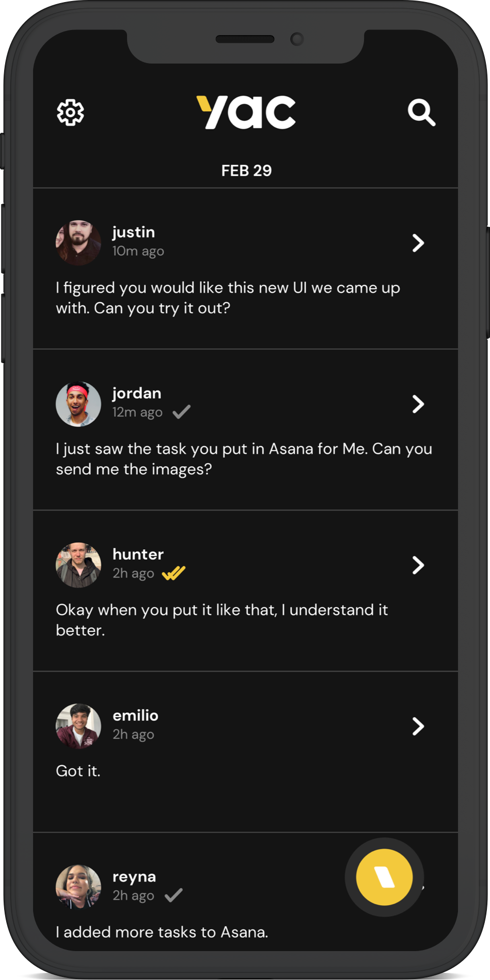Click hunter's '2h ago' timestamp
Screen dimensions: 490x980
click(133, 572)
